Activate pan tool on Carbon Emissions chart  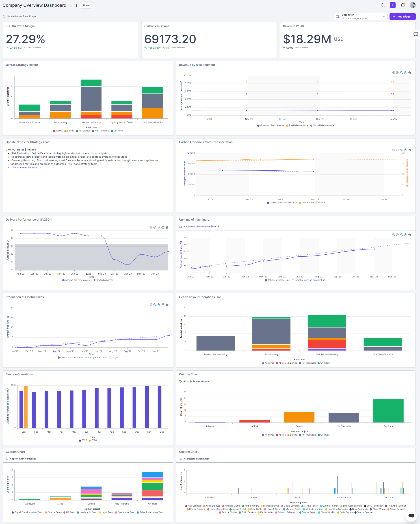[x=405, y=150]
